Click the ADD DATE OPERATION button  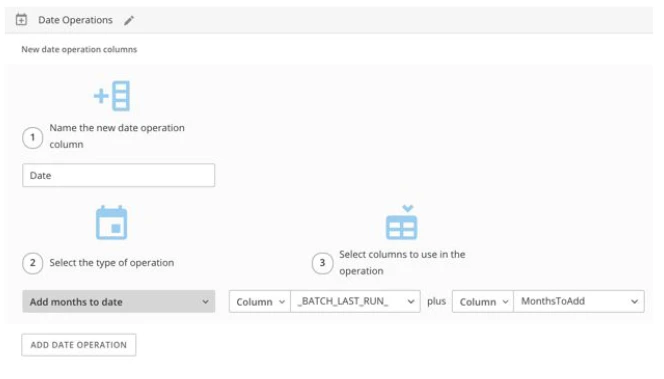coord(79,345)
